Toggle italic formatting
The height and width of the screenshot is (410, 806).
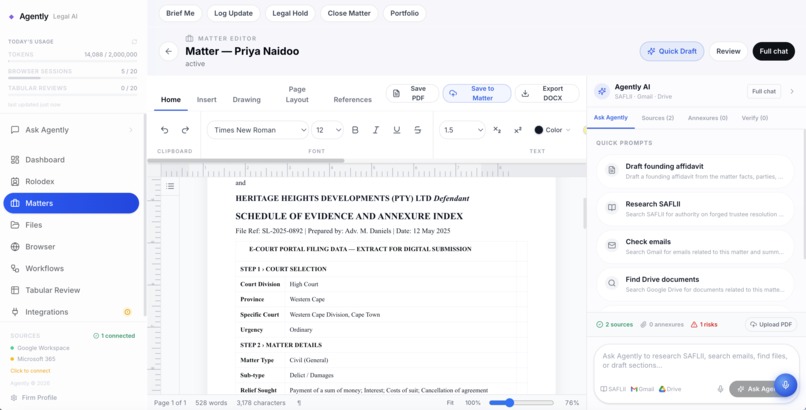pos(376,130)
